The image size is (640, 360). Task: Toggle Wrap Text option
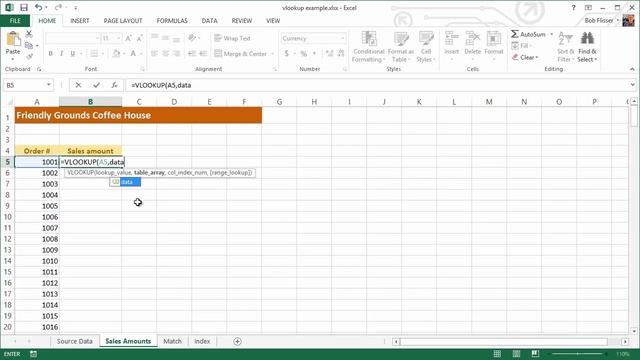[x=232, y=38]
